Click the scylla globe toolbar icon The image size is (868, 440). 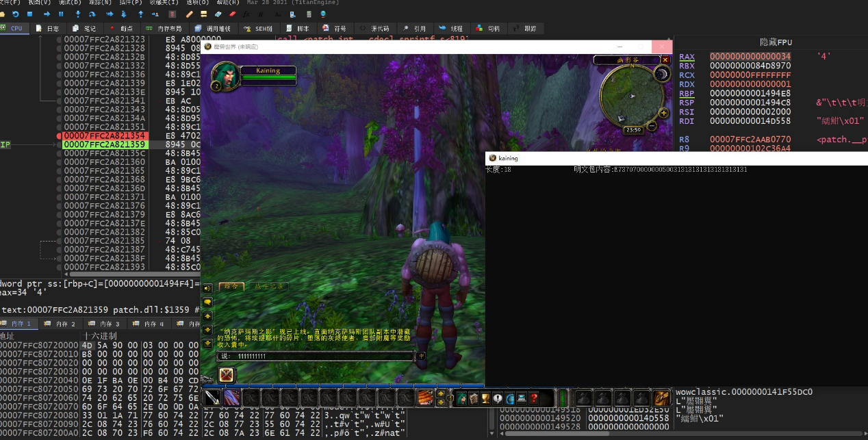[x=323, y=14]
